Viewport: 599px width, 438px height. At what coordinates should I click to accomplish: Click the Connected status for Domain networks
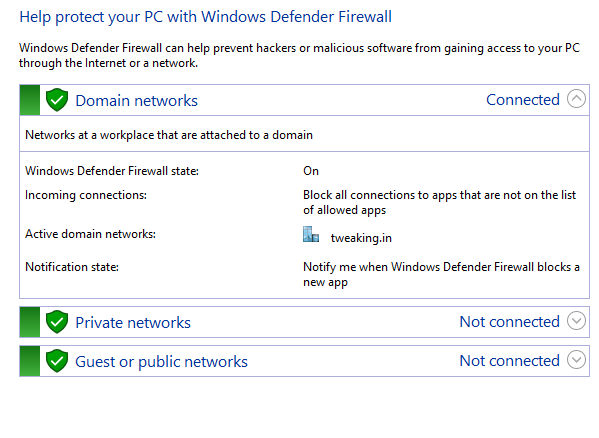(x=523, y=100)
